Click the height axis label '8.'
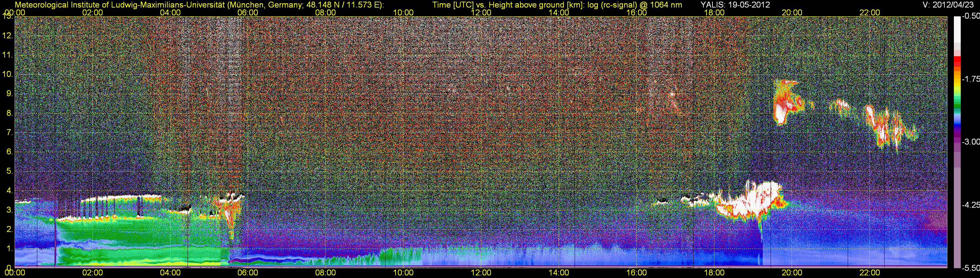 point(9,113)
